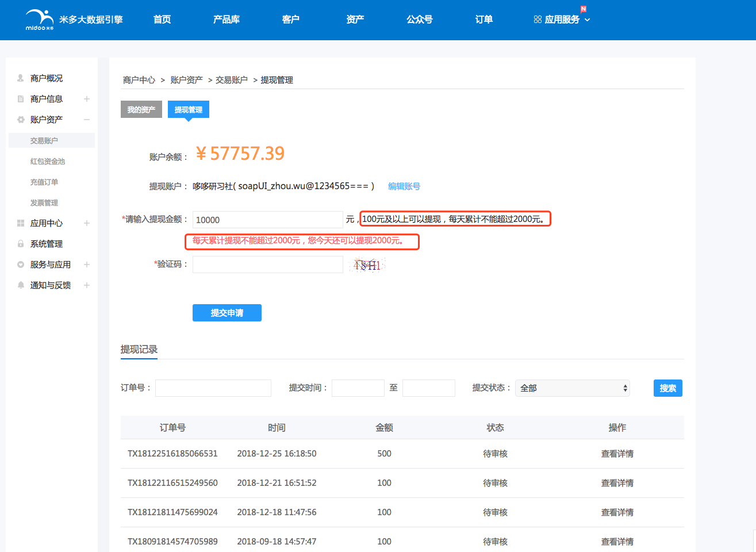Open 商户概况 in sidebar
The height and width of the screenshot is (552, 756).
pyautogui.click(x=47, y=78)
